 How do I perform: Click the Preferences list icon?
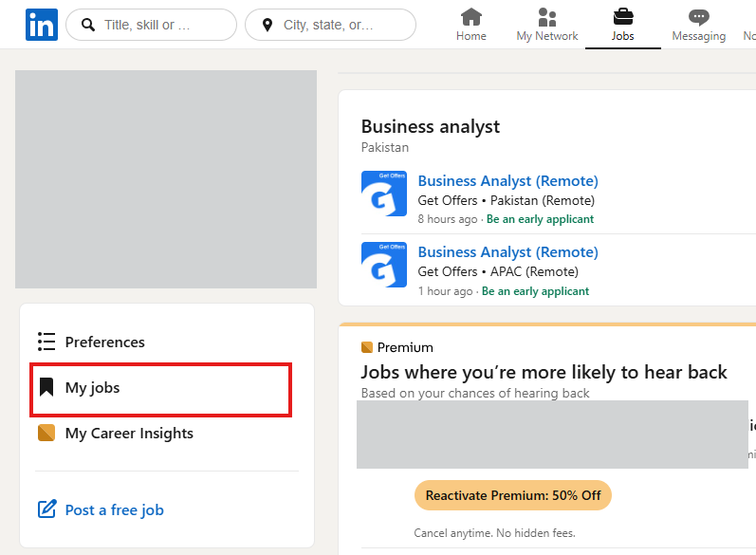46,342
